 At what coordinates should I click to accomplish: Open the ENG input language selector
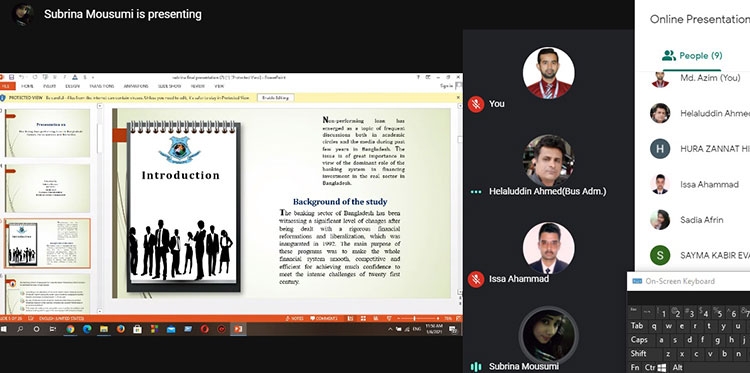tap(417, 329)
